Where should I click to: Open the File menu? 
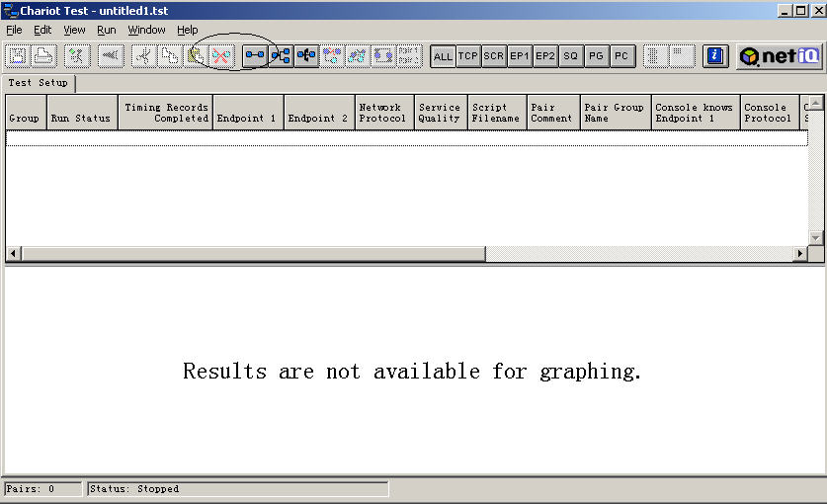14,30
